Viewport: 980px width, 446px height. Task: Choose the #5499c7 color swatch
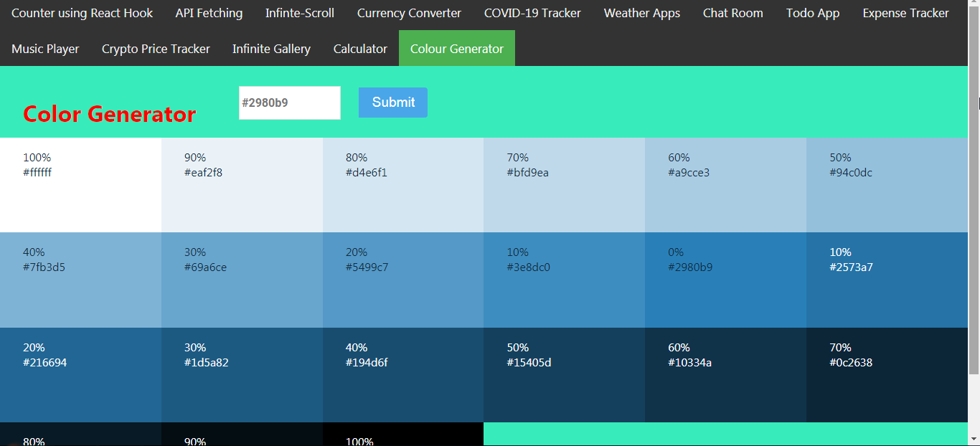tap(403, 280)
